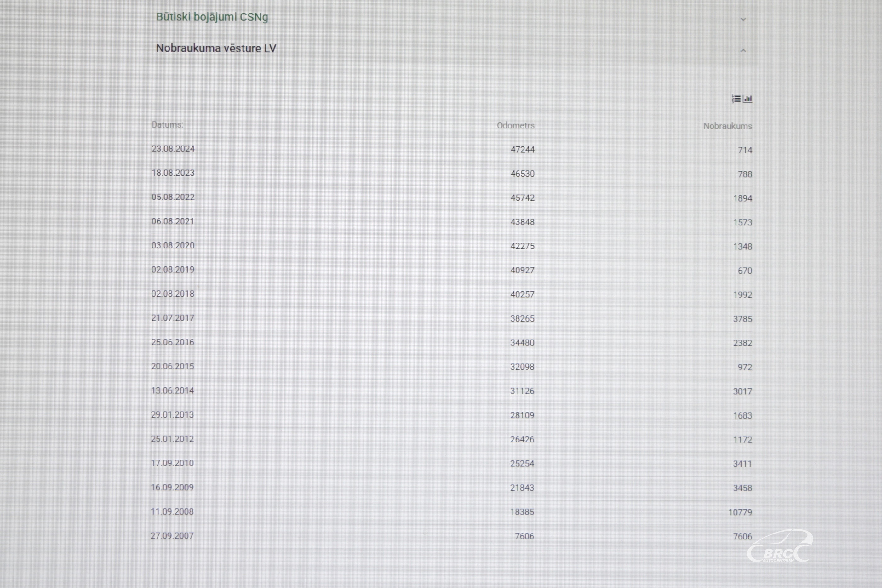Select mileage value 972

(x=745, y=367)
